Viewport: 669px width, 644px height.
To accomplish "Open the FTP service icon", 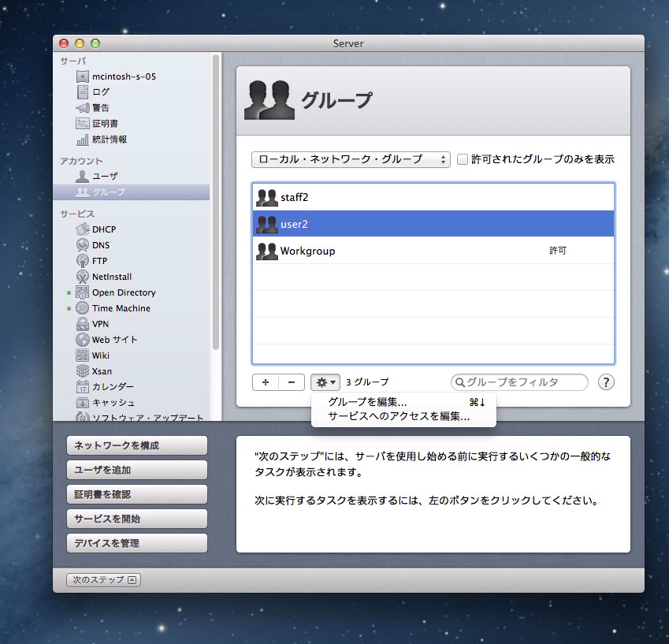I will coord(83,261).
